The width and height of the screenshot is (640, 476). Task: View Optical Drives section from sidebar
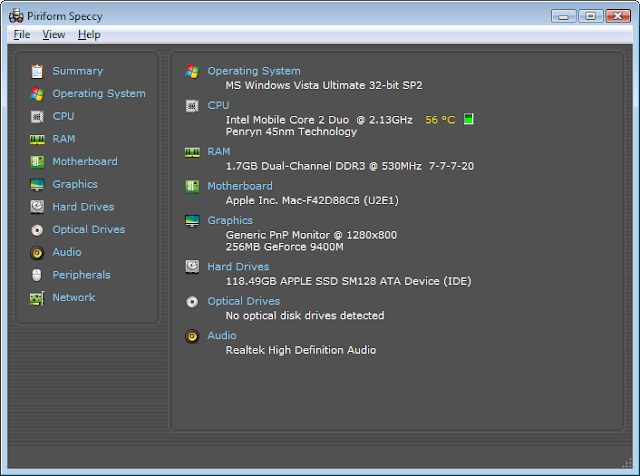(x=89, y=230)
